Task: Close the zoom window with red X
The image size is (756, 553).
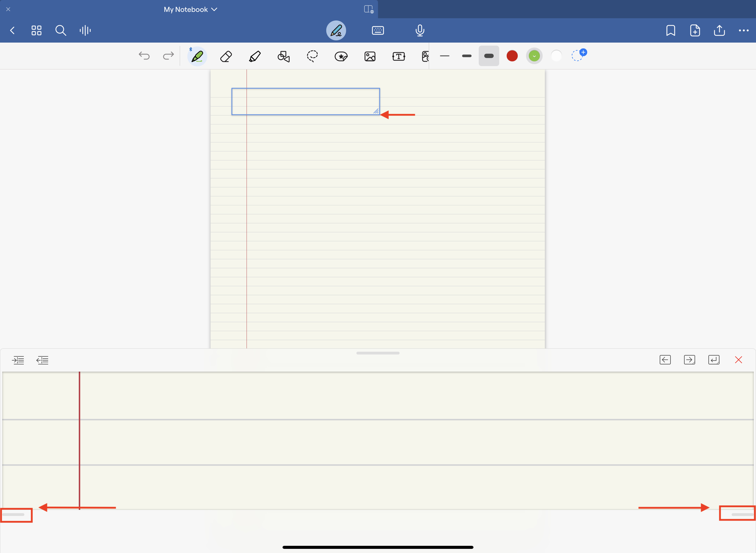Action: pos(738,360)
